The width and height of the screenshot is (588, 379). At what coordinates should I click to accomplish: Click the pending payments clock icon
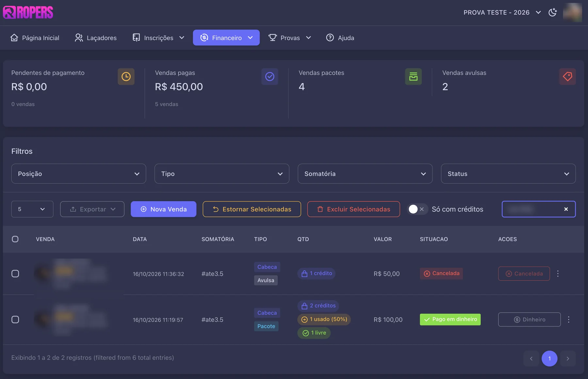tap(126, 76)
